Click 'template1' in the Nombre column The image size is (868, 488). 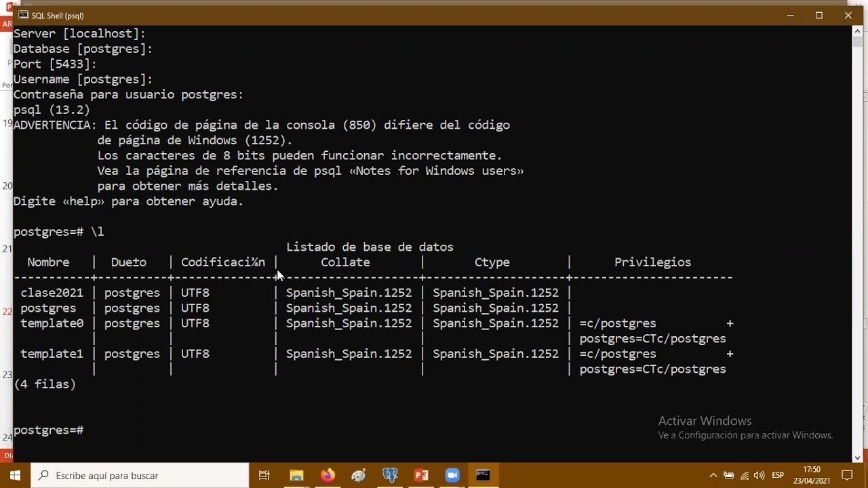click(52, 354)
